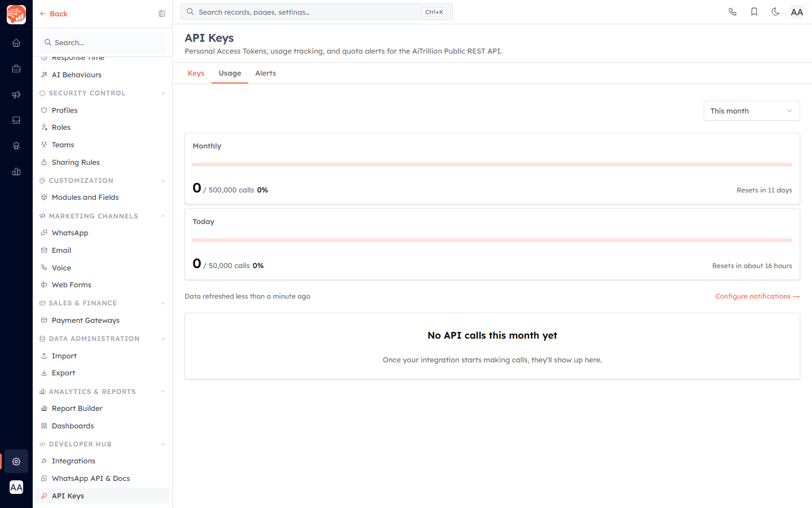
Task: Open the AA profile menu at top right
Action: [x=797, y=12]
